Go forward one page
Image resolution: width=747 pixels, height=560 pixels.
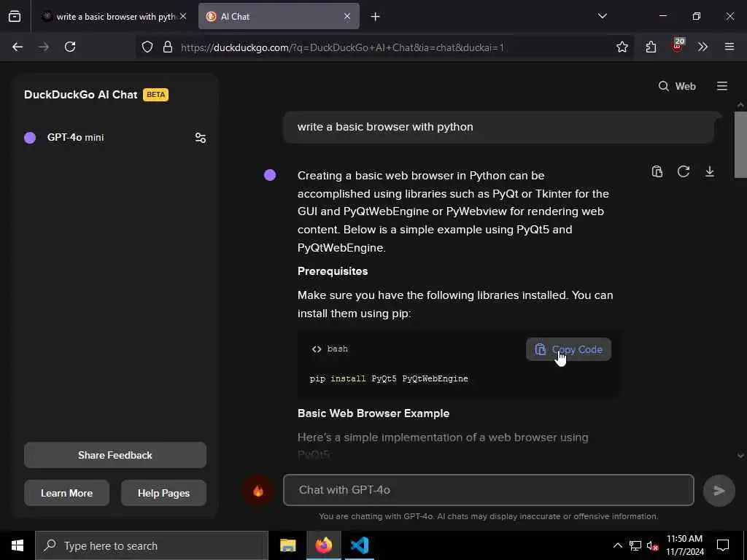point(43,47)
